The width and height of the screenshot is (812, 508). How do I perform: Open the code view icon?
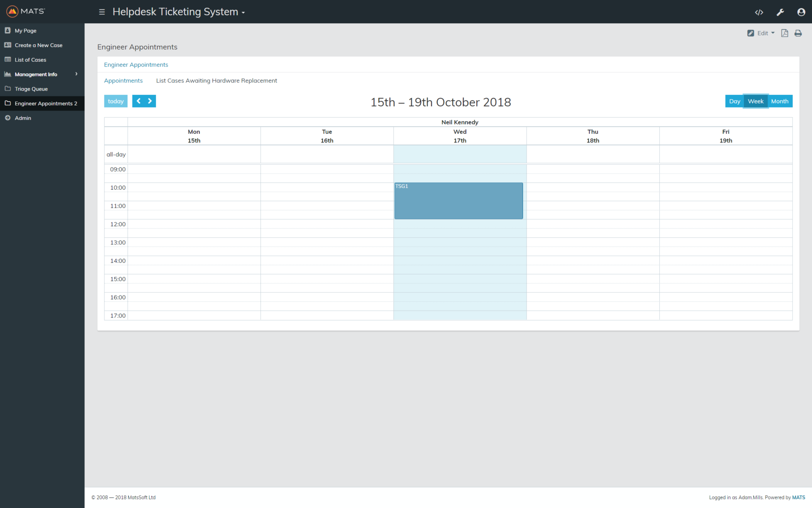point(759,12)
